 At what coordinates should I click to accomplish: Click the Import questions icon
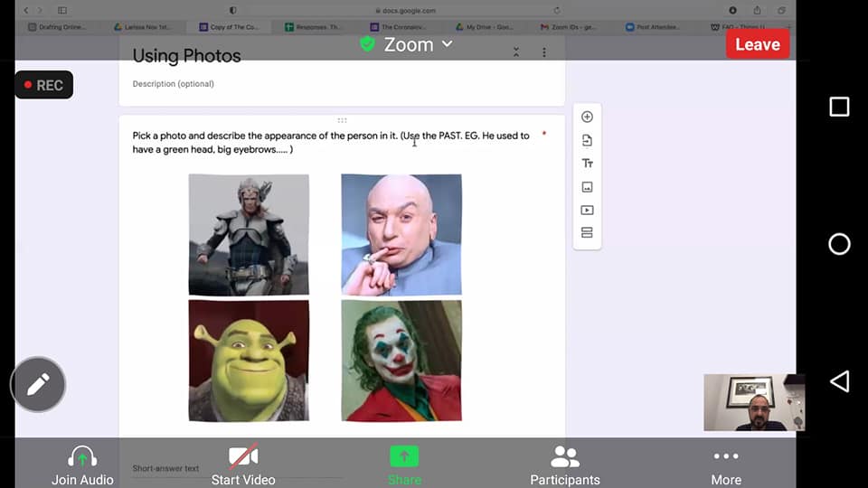588,141
